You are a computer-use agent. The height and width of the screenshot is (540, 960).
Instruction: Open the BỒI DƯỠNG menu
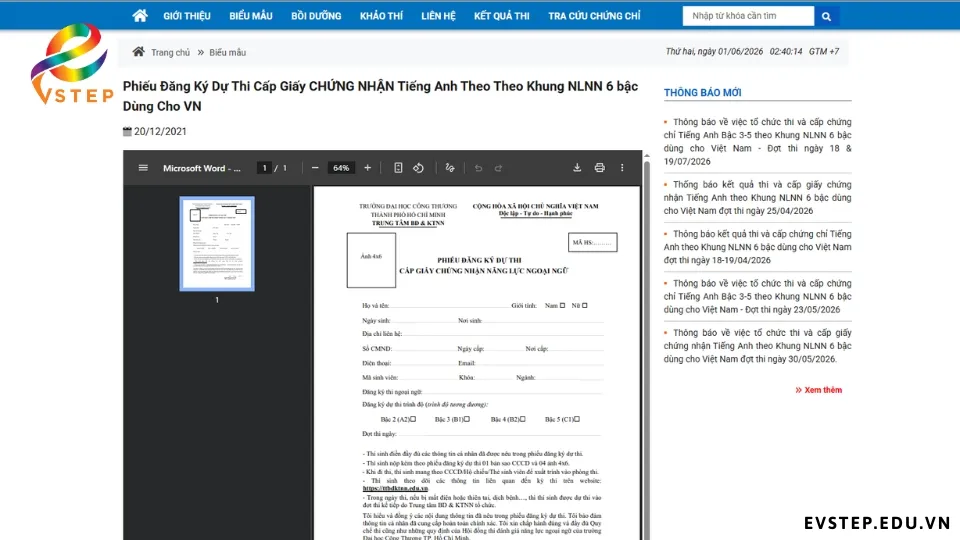[316, 16]
